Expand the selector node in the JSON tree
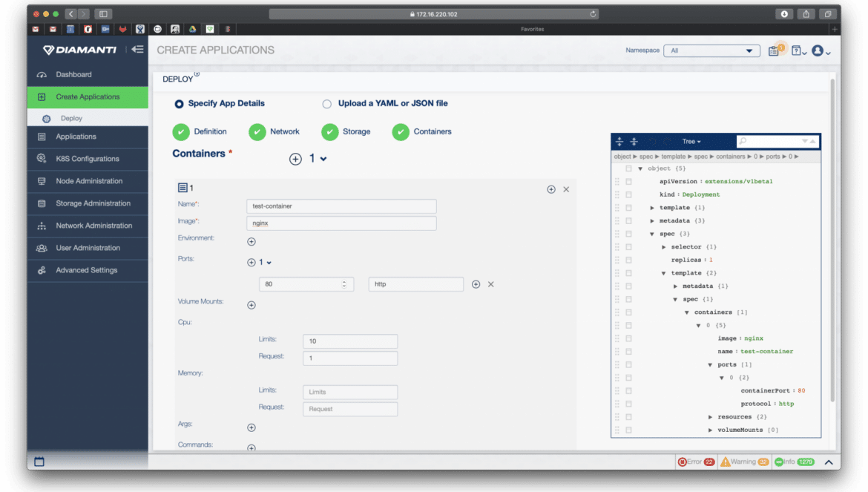The height and width of the screenshot is (492, 868). [x=664, y=247]
